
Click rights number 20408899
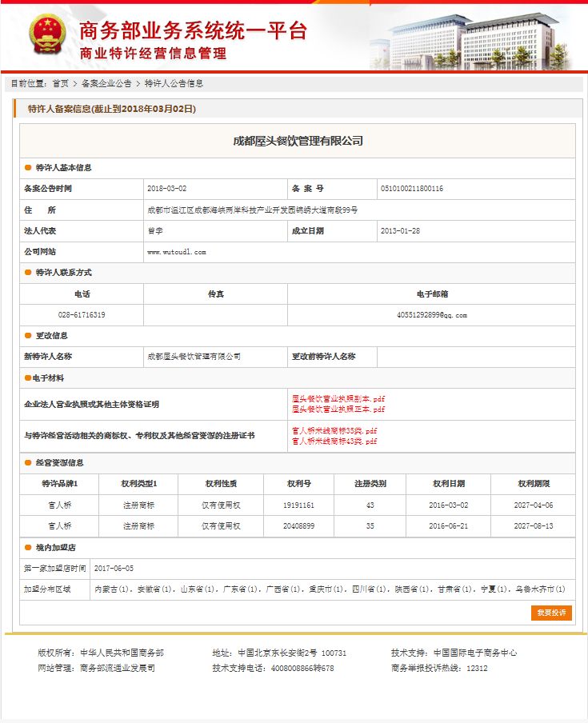pos(299,526)
